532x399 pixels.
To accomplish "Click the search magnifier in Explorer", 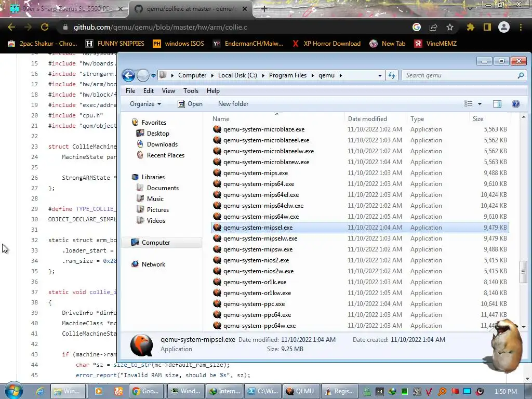I will click(521, 75).
